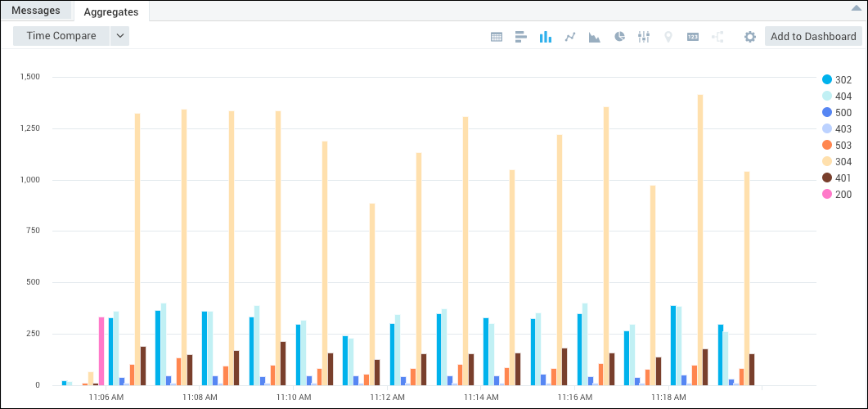
Task: Switch to line chart icon
Action: click(570, 37)
